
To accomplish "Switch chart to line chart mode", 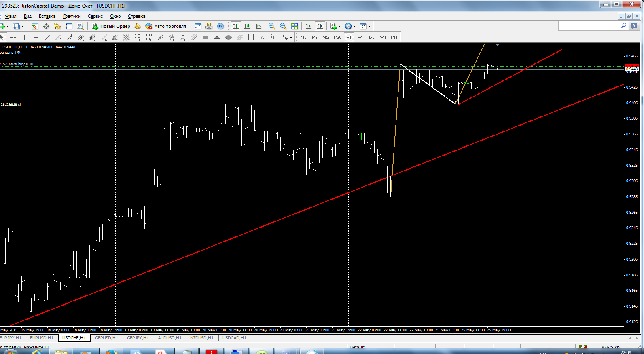I will pos(258,26).
